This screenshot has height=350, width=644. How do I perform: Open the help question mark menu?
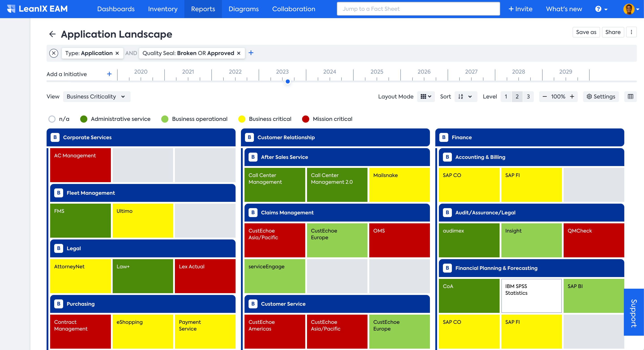pos(601,9)
